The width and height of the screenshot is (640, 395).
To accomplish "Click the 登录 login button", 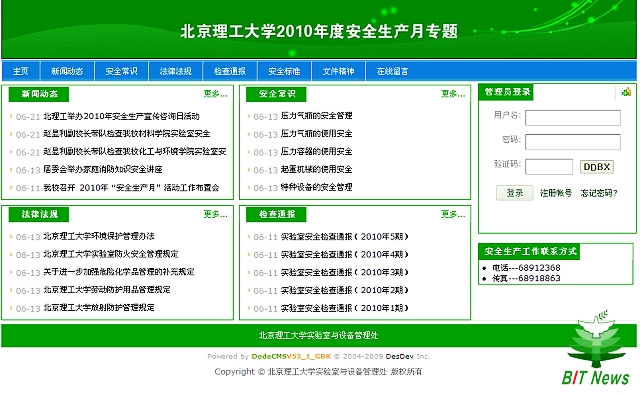I will (x=515, y=193).
